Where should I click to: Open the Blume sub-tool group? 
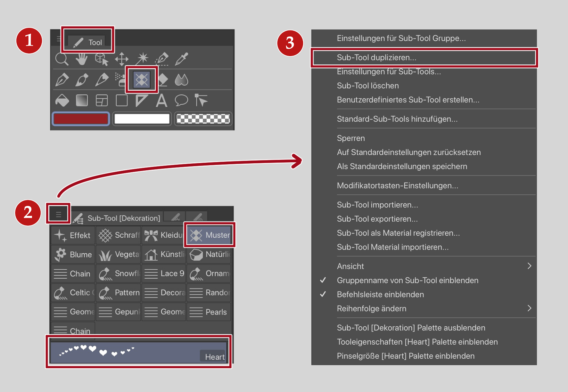[73, 254]
